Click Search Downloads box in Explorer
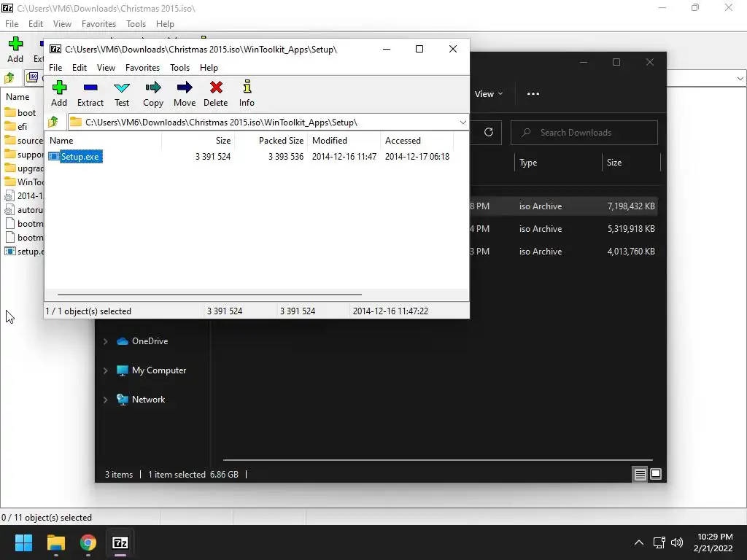The height and width of the screenshot is (560, 747). tap(584, 133)
